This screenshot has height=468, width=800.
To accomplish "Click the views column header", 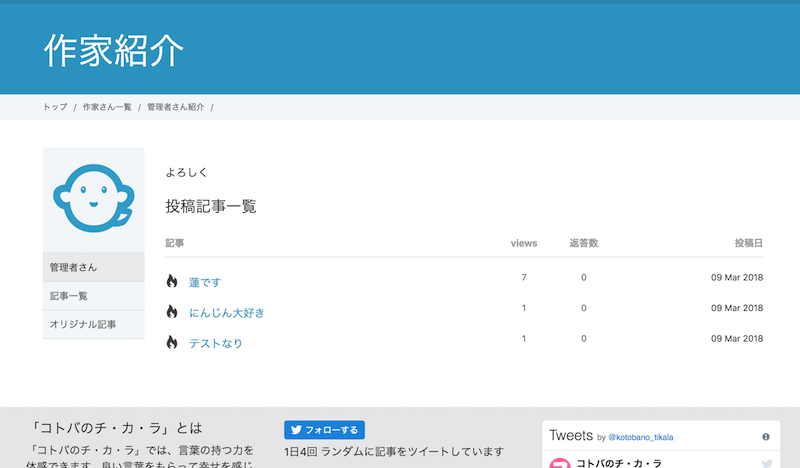I will coord(524,243).
